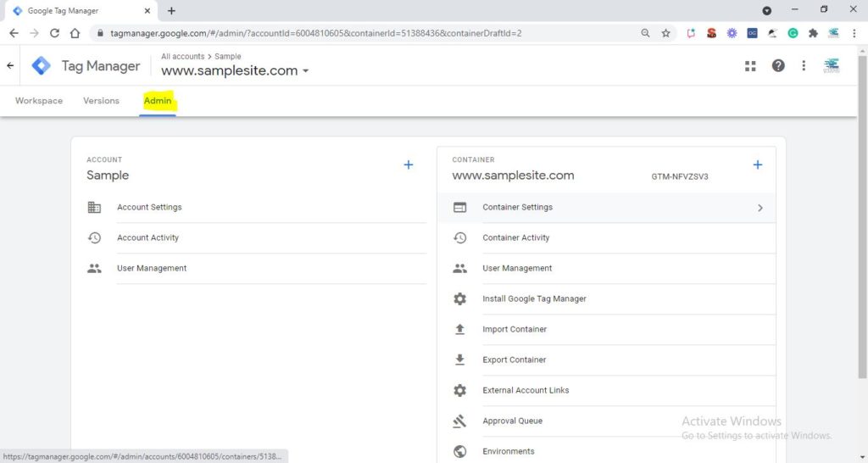Viewport: 868px width, 463px height.
Task: Click the Container Activity history icon
Action: tap(460, 237)
